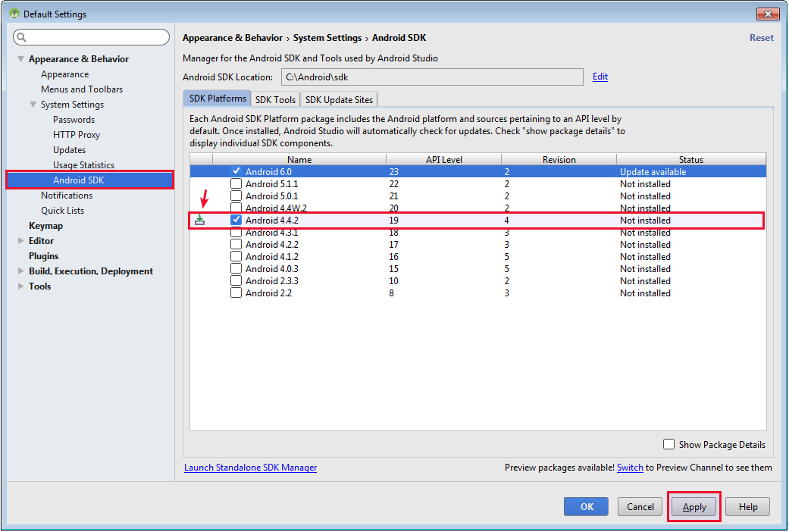Click the download icon beside Android 4.4.2
Viewport: 789px width, 532px height.
(200, 220)
